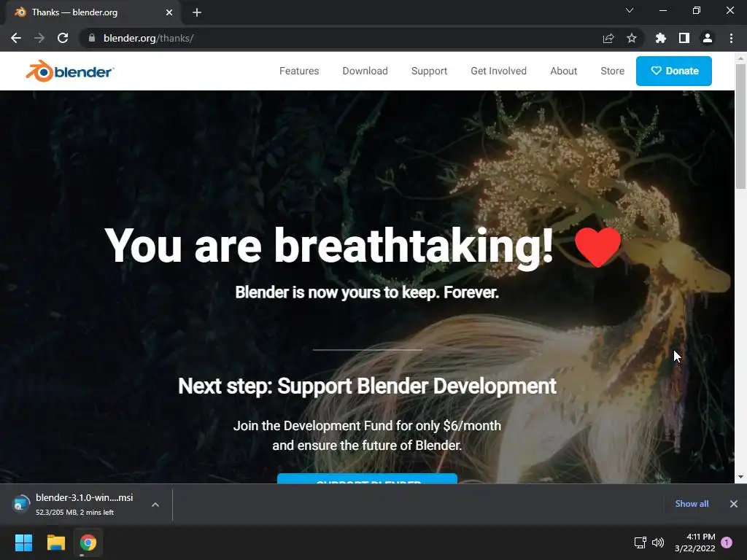
Task: Click the Chrome taskbar icon
Action: coord(88,542)
